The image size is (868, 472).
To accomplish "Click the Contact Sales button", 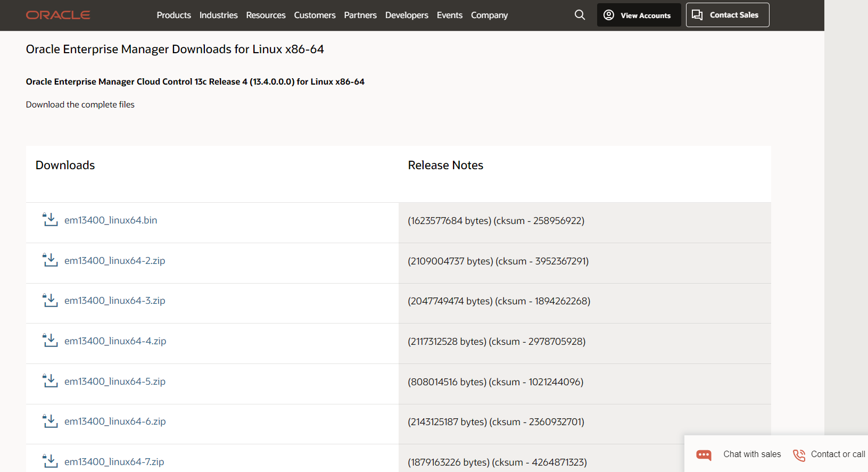I will (728, 15).
